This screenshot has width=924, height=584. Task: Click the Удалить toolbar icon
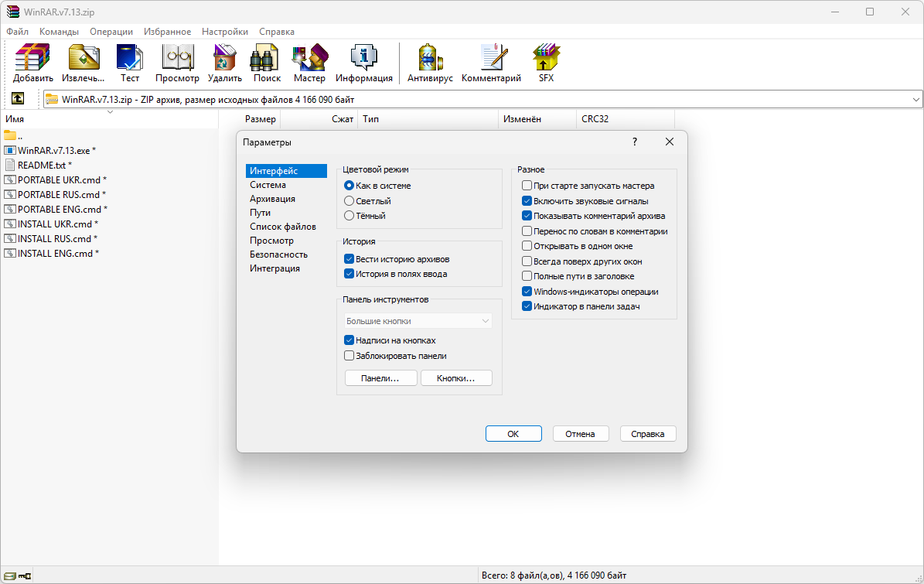(x=224, y=57)
